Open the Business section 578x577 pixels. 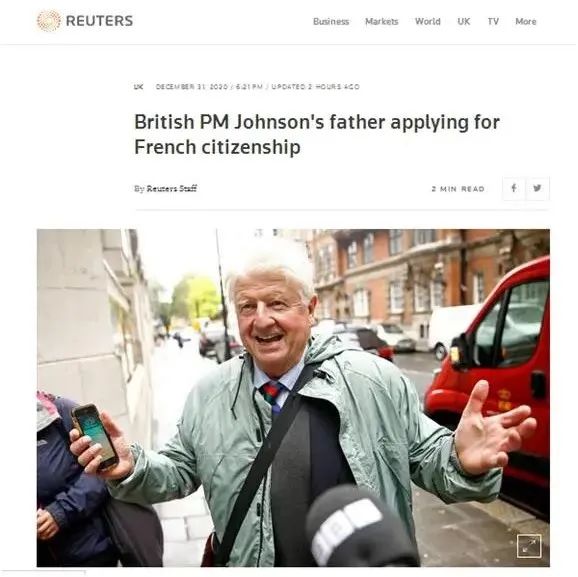[x=331, y=21]
